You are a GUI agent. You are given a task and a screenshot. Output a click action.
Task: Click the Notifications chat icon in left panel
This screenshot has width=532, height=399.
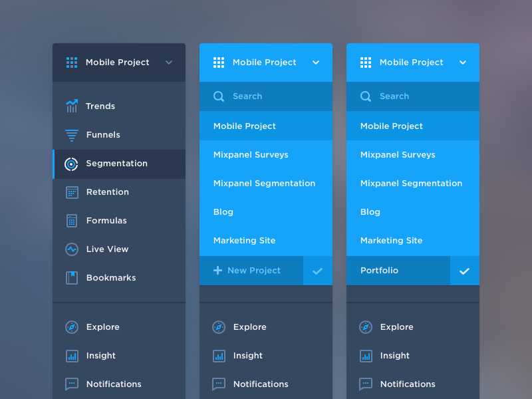tap(72, 384)
